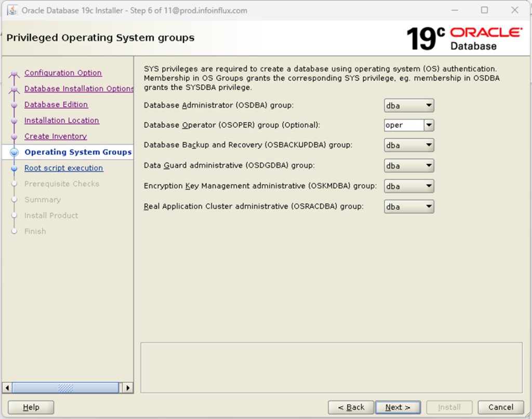The image size is (532, 419).
Task: Select the Database Installation Options link
Action: 79,88
